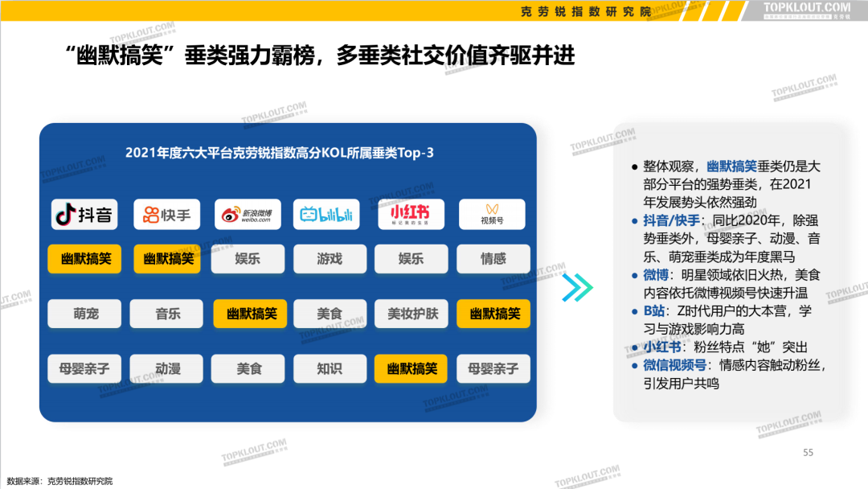Click the bilibili platform logo
The image size is (868, 489).
tap(326, 214)
